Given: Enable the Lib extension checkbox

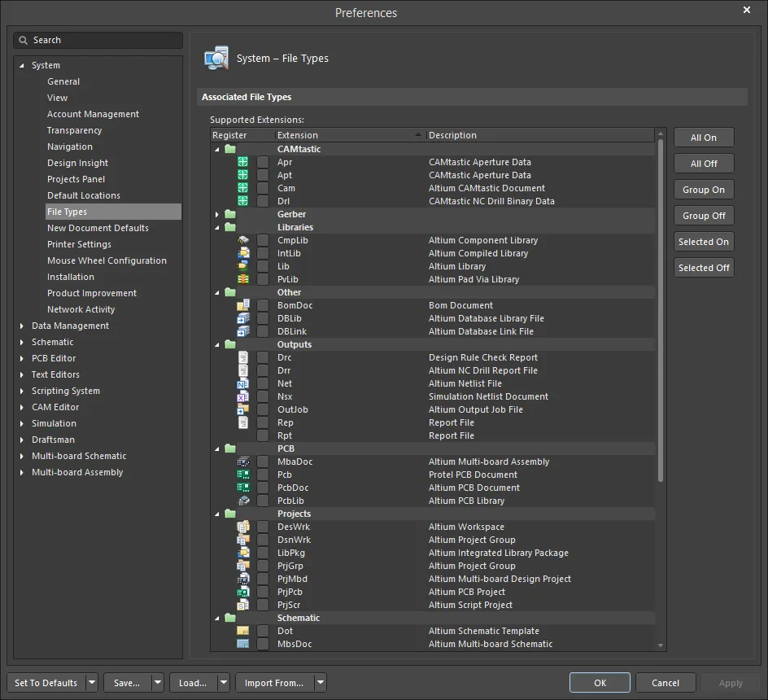Looking at the screenshot, I should tap(263, 266).
